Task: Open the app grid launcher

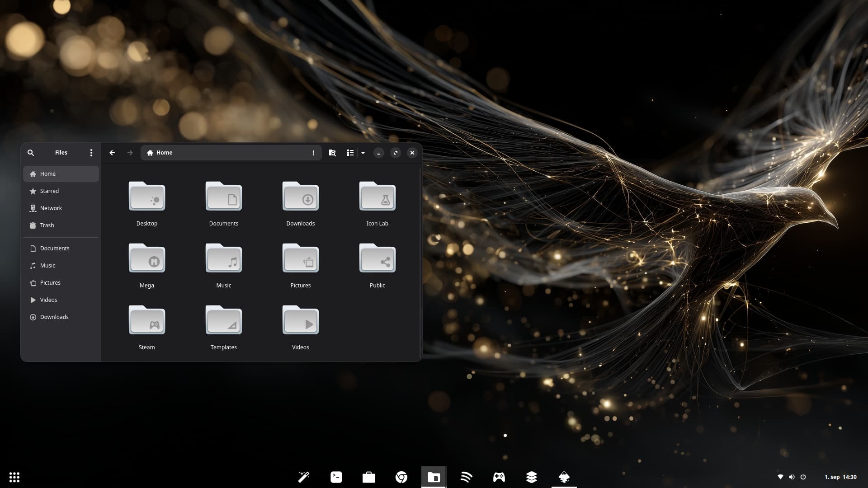Action: point(14,477)
